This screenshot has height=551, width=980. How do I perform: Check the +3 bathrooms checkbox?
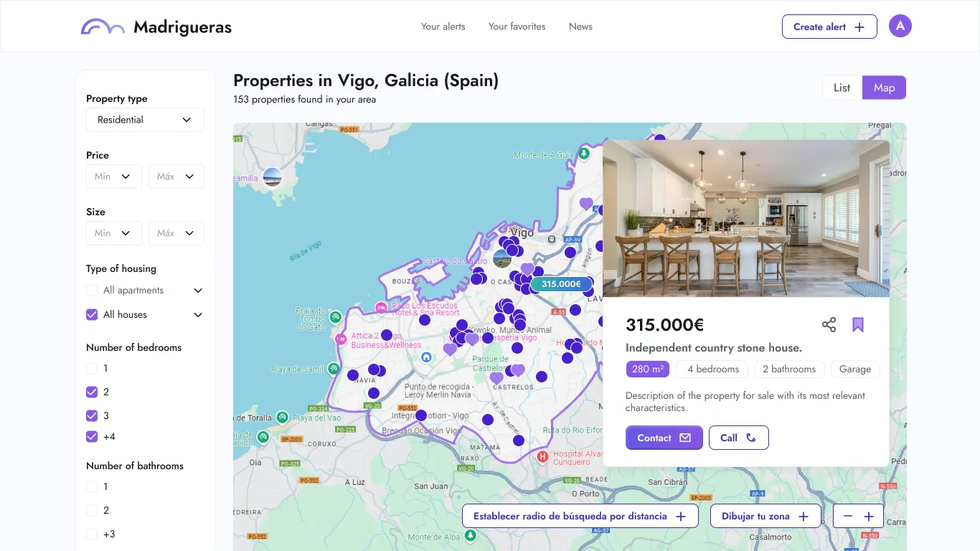[92, 534]
